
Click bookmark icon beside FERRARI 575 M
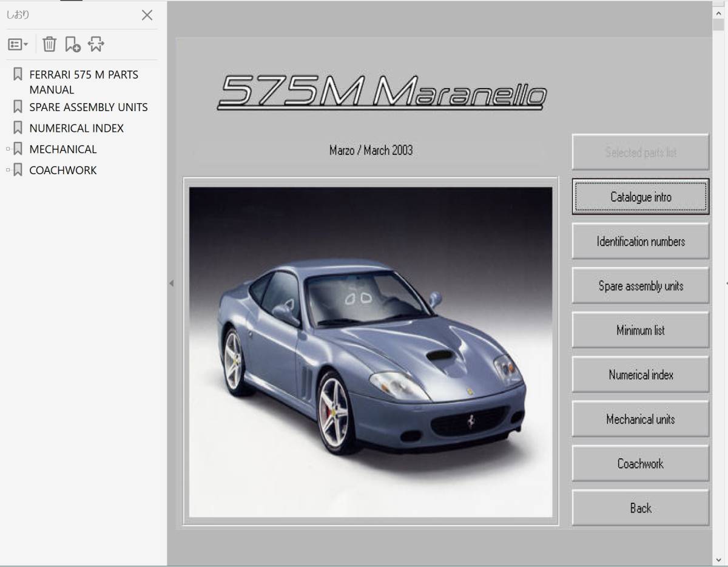18,75
